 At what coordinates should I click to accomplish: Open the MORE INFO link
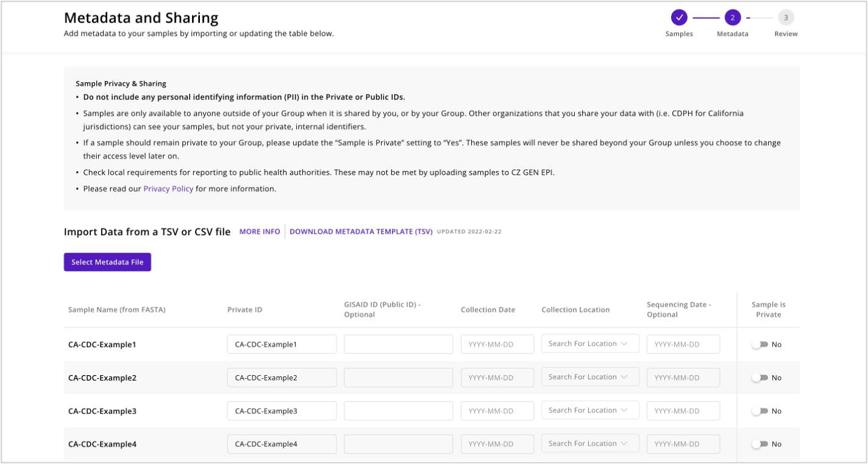(x=260, y=231)
